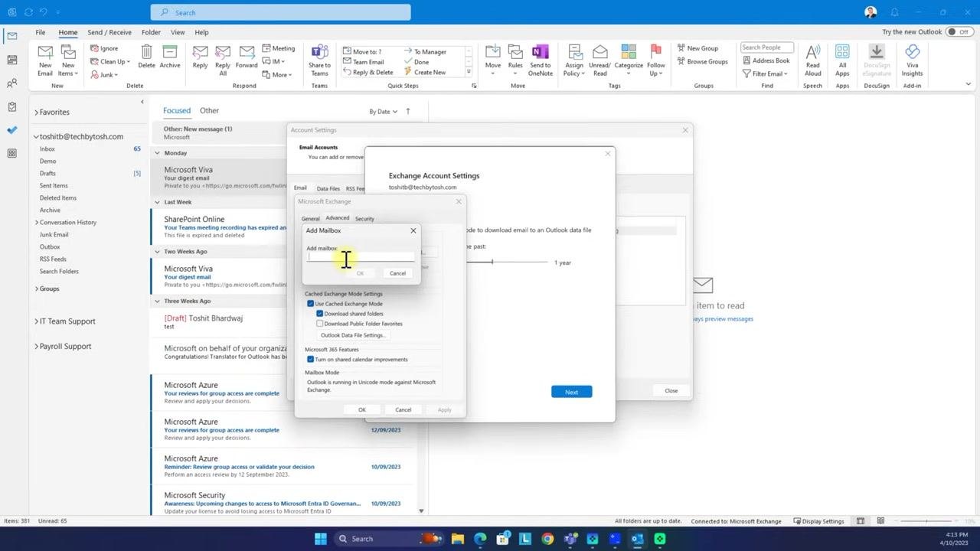Open the Calendar view in left rail

11,60
